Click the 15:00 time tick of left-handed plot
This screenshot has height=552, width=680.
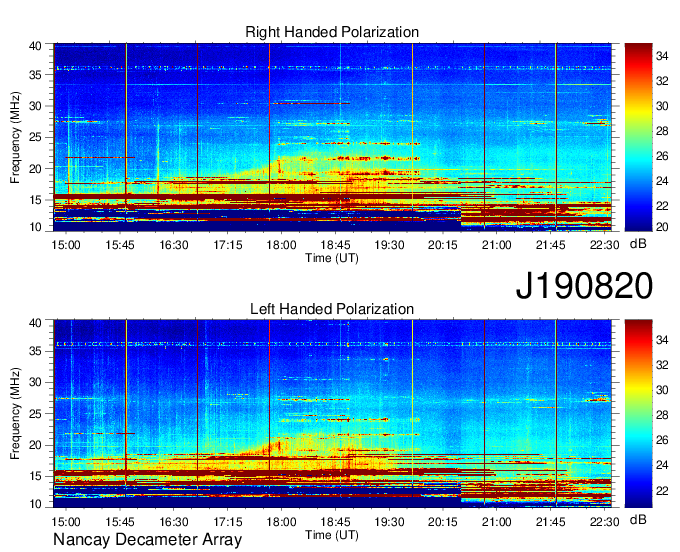pos(66,521)
